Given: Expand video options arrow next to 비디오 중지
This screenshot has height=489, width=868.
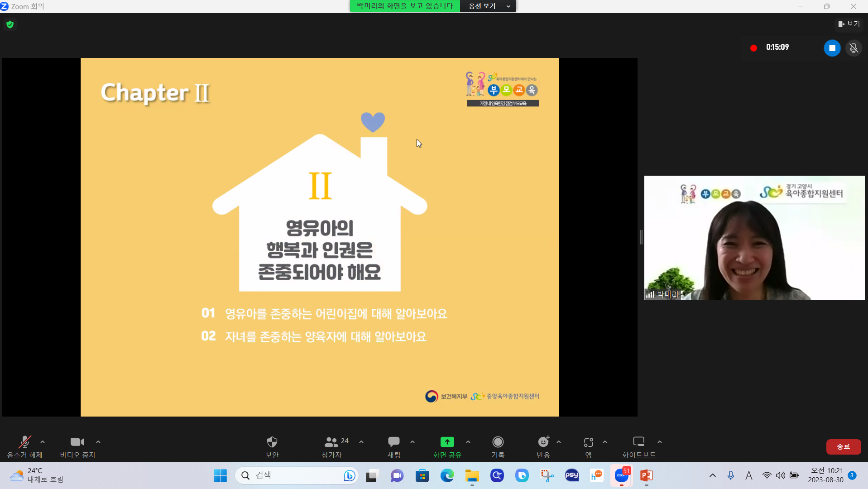Looking at the screenshot, I should pyautogui.click(x=98, y=442).
